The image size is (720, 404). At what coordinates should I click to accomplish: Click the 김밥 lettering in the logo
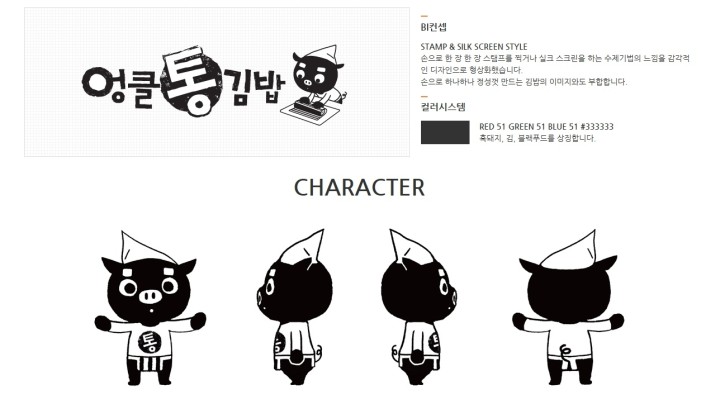(x=254, y=87)
